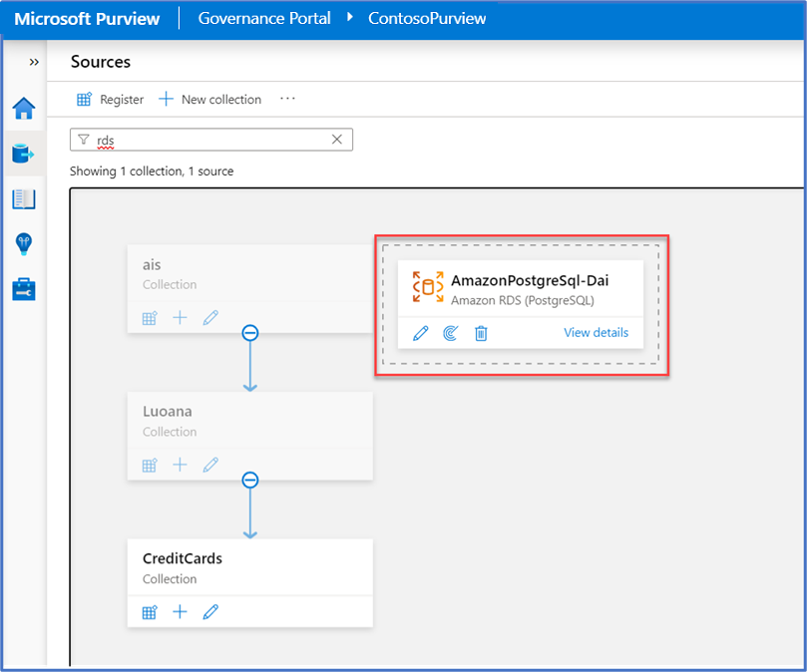Open the map view icon on the ais collection

(149, 317)
